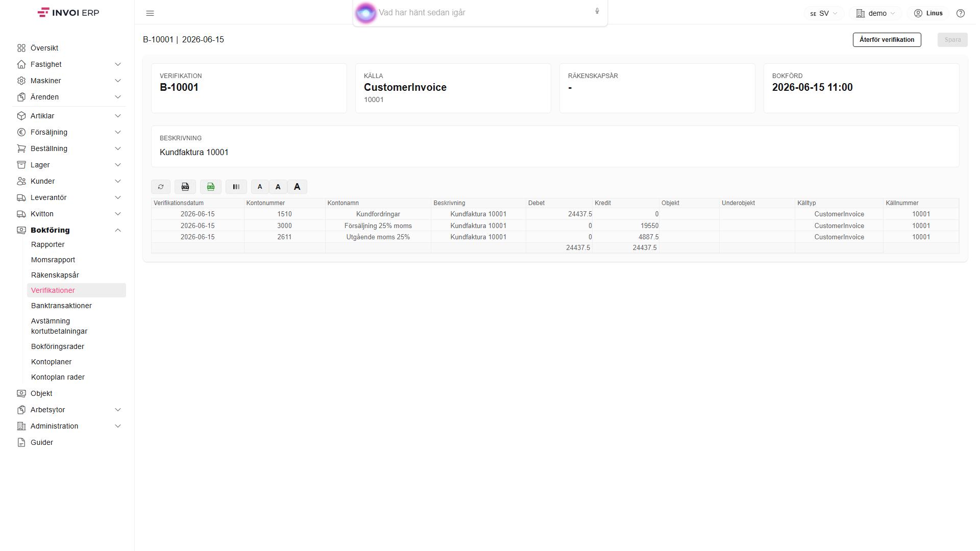The width and height of the screenshot is (980, 551).
Task: Select the Kundfordringar account row cell
Action: [x=378, y=214]
